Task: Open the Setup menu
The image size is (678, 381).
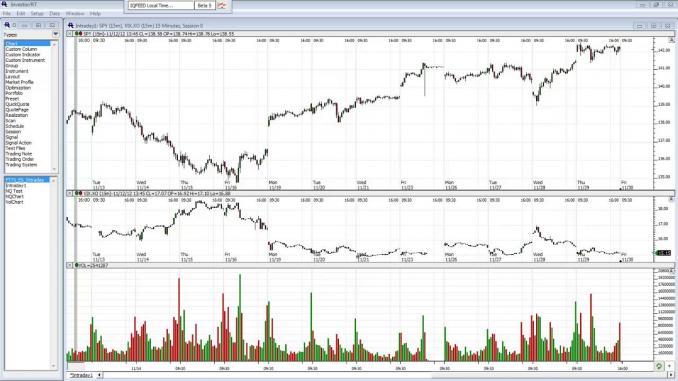Action: (37, 14)
